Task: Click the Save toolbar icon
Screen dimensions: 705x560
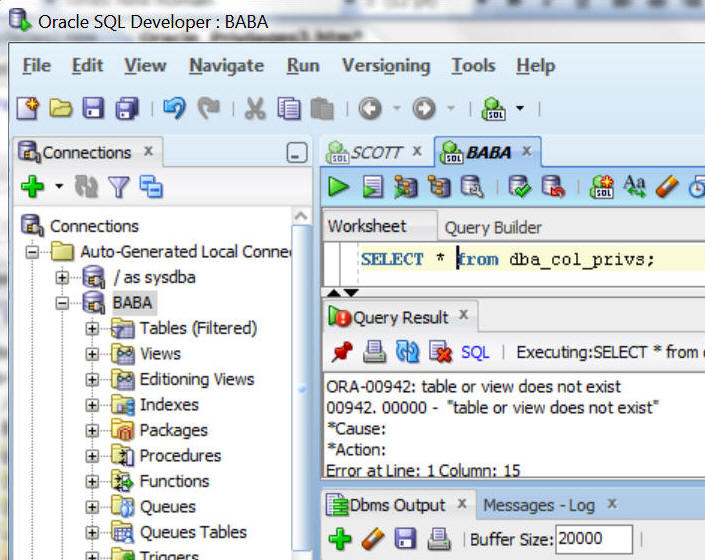Action: [x=93, y=108]
